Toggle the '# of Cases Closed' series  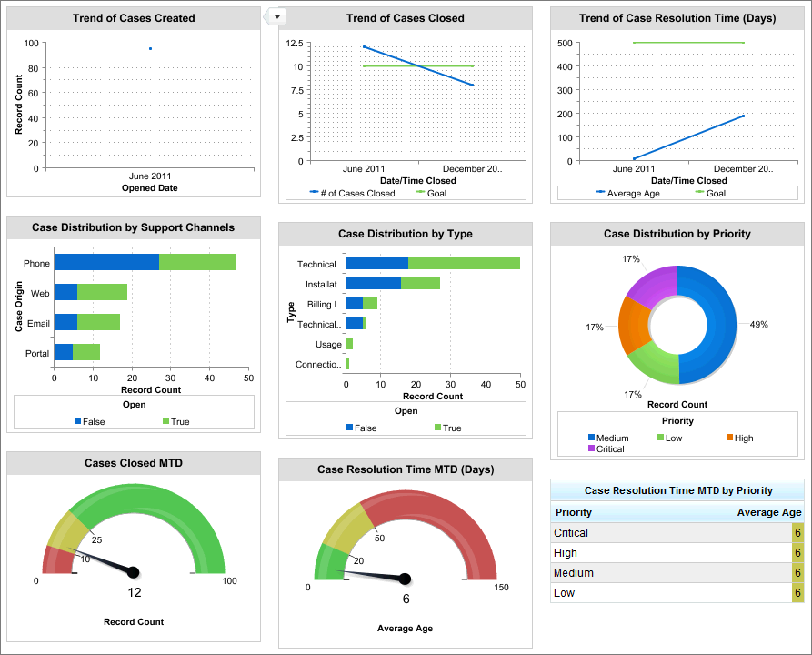pos(312,193)
